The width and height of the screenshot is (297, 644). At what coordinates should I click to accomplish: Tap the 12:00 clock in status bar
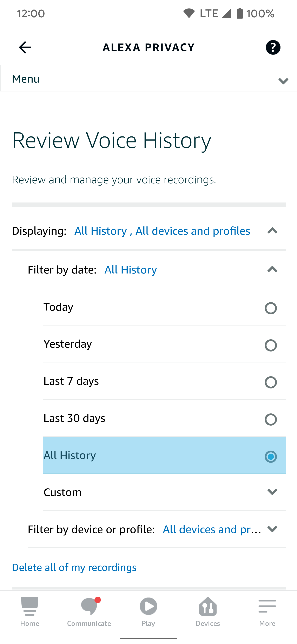31,13
